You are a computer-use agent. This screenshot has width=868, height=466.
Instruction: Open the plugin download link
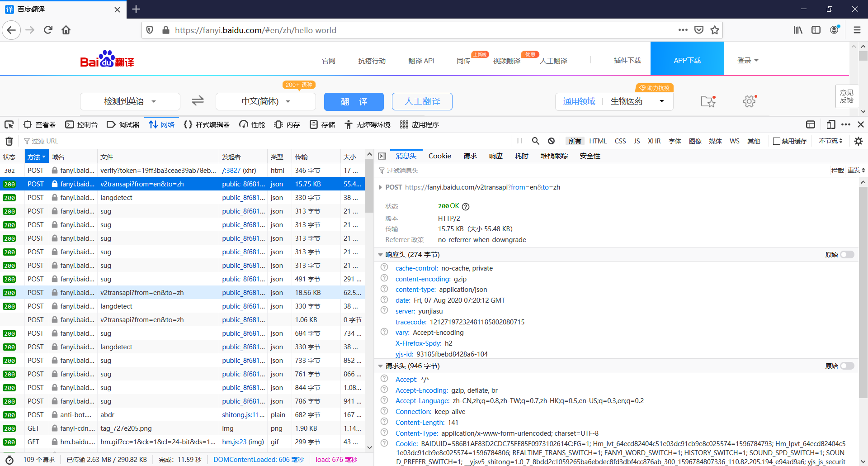[x=627, y=61]
